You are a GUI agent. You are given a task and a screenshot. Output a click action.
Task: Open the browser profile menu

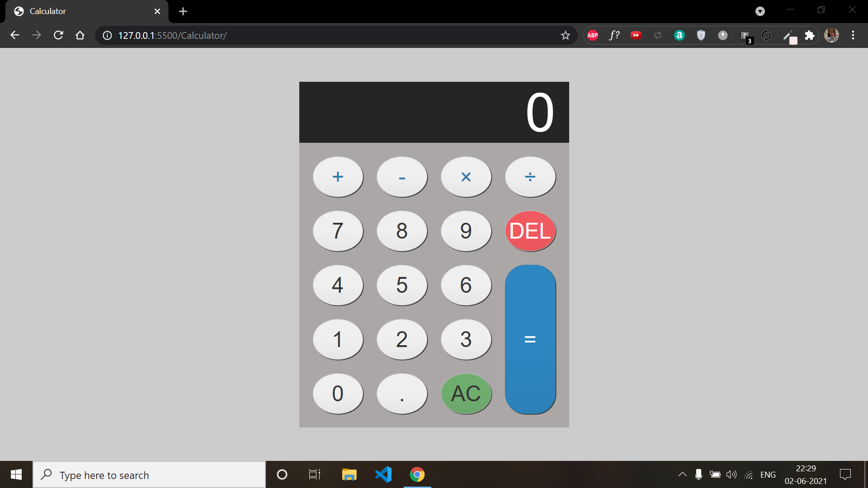tap(832, 35)
